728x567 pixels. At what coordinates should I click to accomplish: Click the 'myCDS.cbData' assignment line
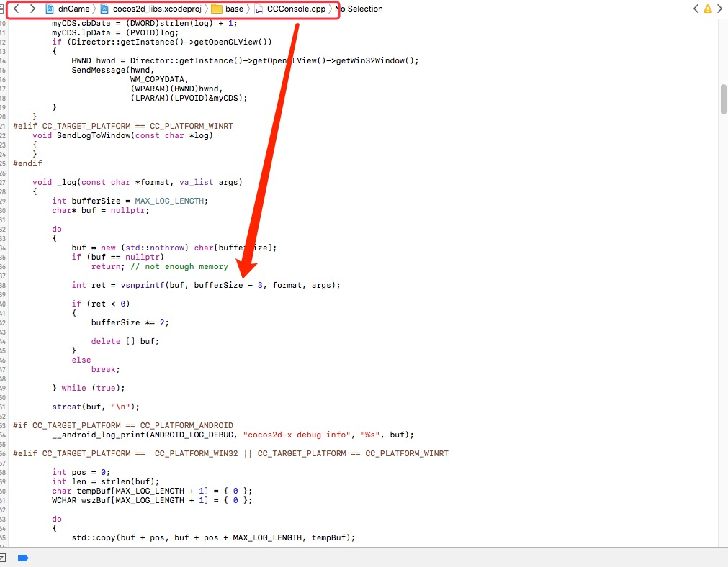(145, 23)
